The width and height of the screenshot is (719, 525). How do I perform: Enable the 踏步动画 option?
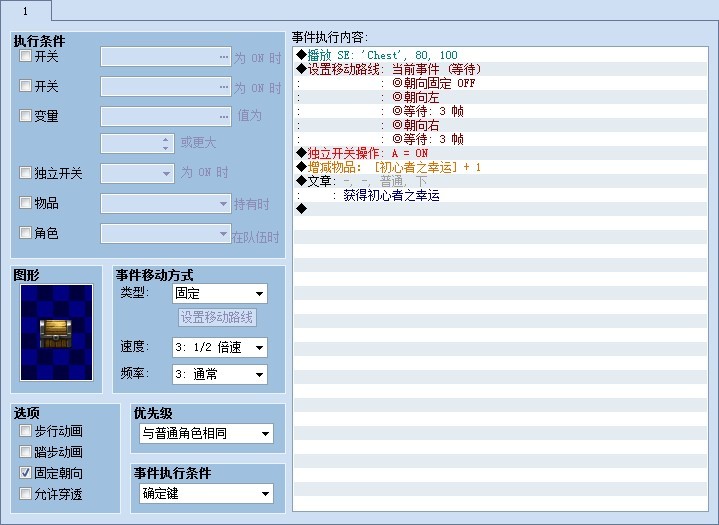pyautogui.click(x=25, y=452)
